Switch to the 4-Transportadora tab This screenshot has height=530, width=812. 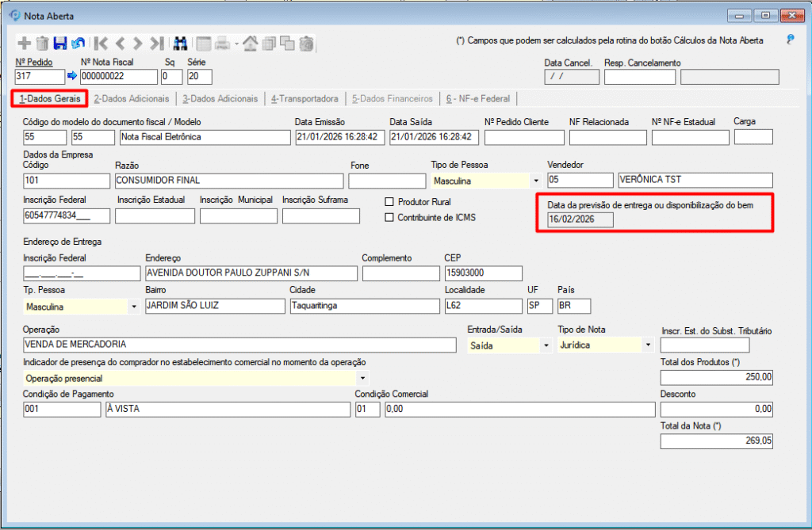pyautogui.click(x=304, y=99)
